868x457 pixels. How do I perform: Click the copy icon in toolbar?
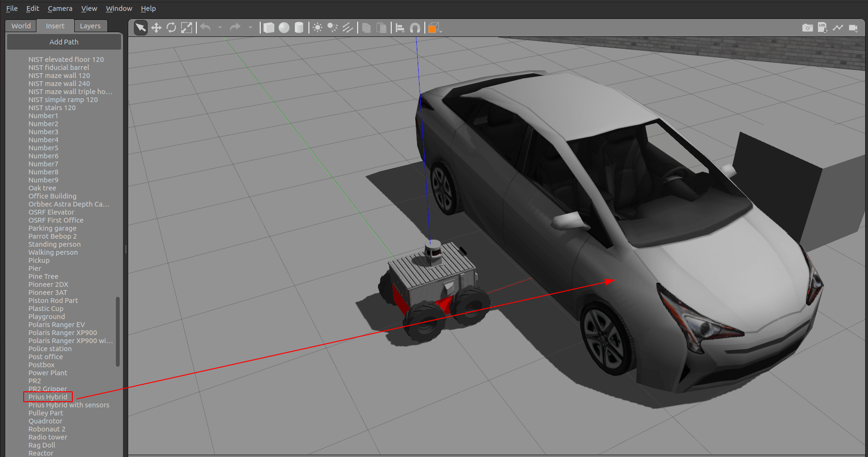(366, 28)
